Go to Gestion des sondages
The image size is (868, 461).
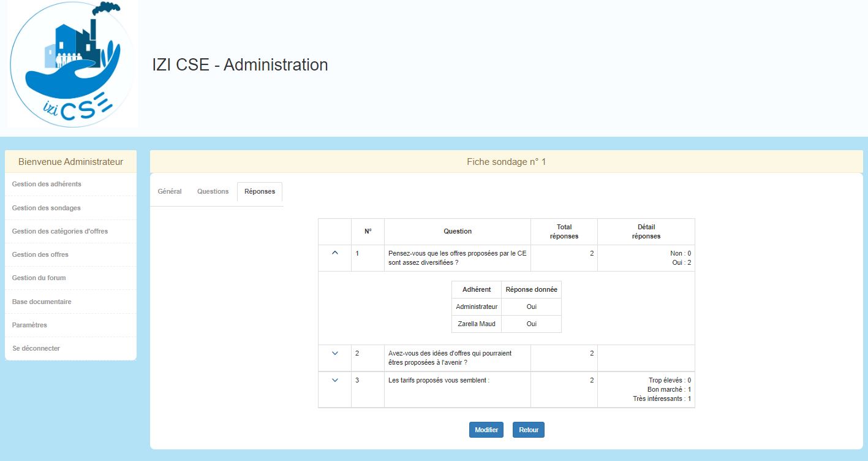pos(47,208)
